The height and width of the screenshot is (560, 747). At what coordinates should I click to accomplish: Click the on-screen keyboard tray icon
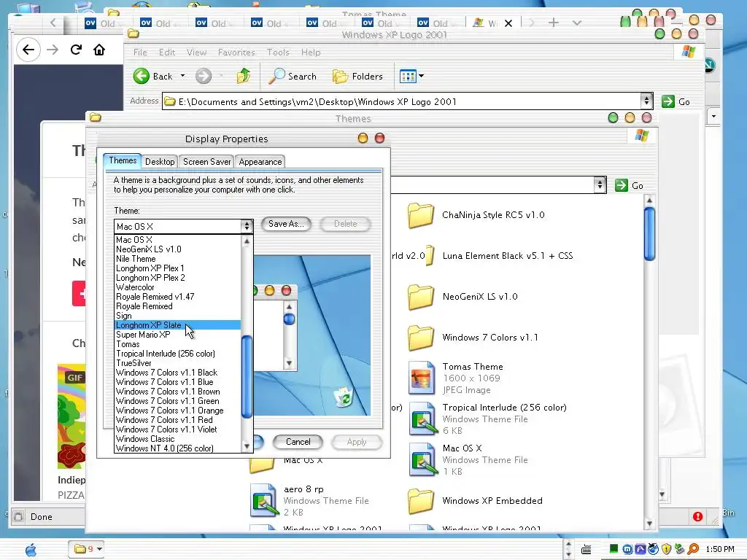tap(587, 550)
